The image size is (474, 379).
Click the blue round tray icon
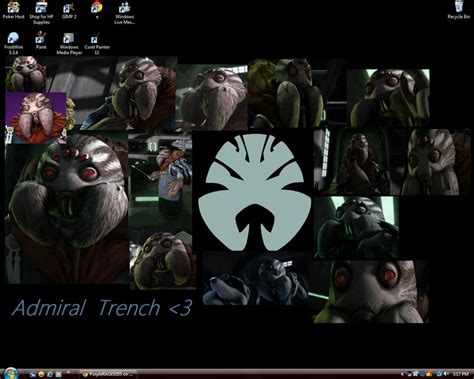(x=422, y=374)
